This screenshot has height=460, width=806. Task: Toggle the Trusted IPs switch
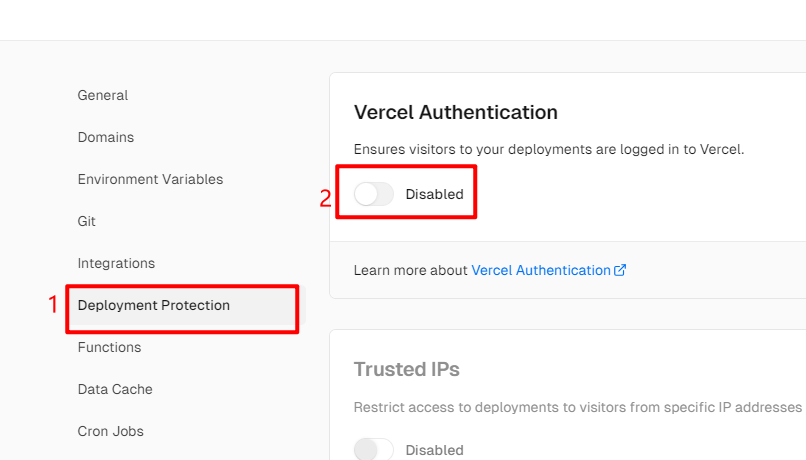coord(374,450)
